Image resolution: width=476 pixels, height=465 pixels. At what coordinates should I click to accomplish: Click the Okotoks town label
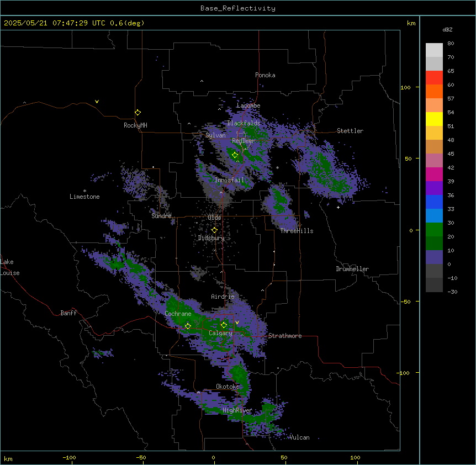pyautogui.click(x=228, y=387)
